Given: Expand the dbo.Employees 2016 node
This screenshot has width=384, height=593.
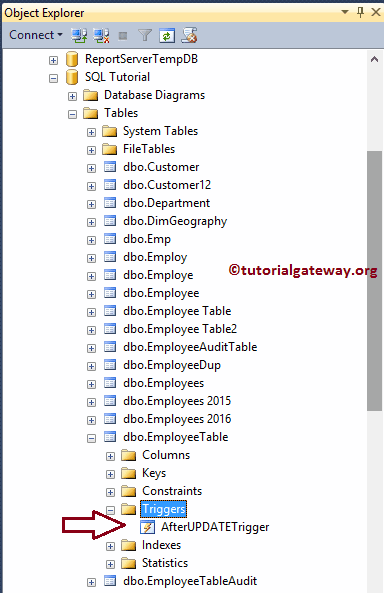Looking at the screenshot, I should coord(91,421).
